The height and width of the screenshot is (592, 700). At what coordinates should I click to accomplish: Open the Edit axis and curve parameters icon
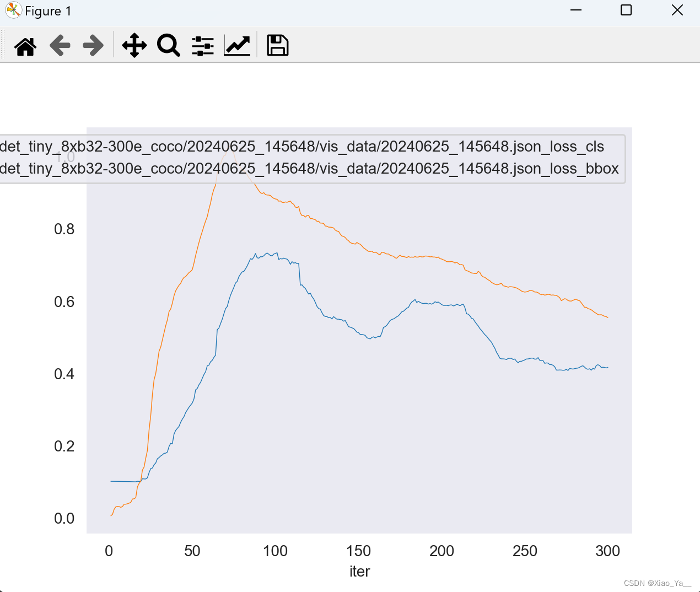[x=236, y=46]
